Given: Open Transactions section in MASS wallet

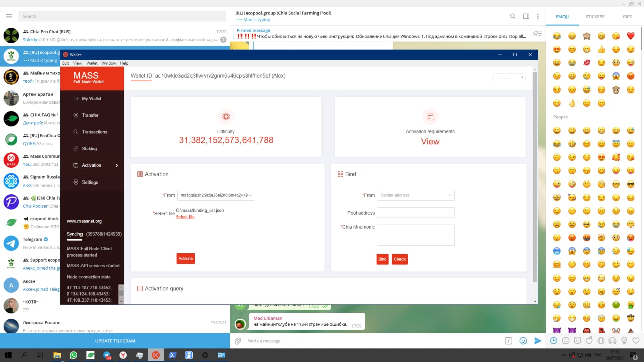Looking at the screenshot, I should 94,132.
